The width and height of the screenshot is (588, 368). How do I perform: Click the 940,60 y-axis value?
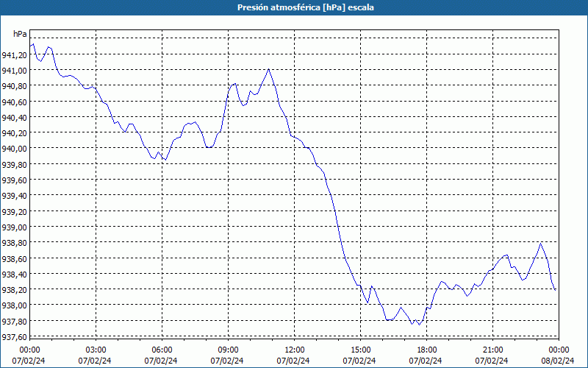tap(14, 102)
